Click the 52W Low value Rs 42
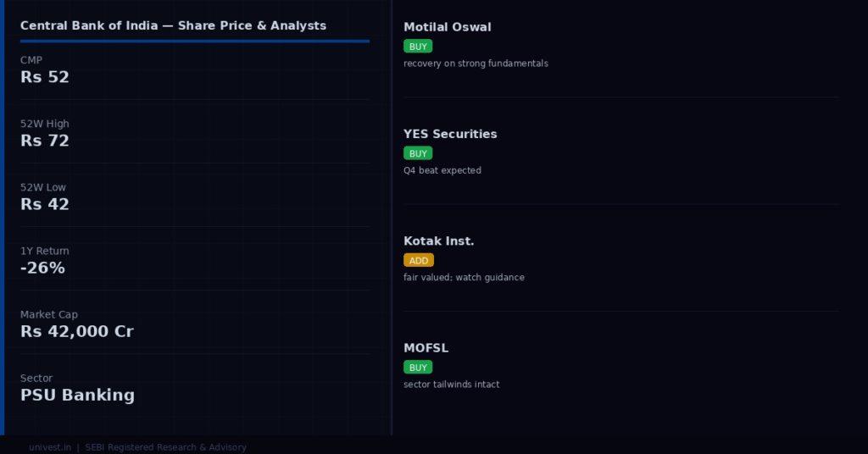868x454 pixels. click(45, 204)
